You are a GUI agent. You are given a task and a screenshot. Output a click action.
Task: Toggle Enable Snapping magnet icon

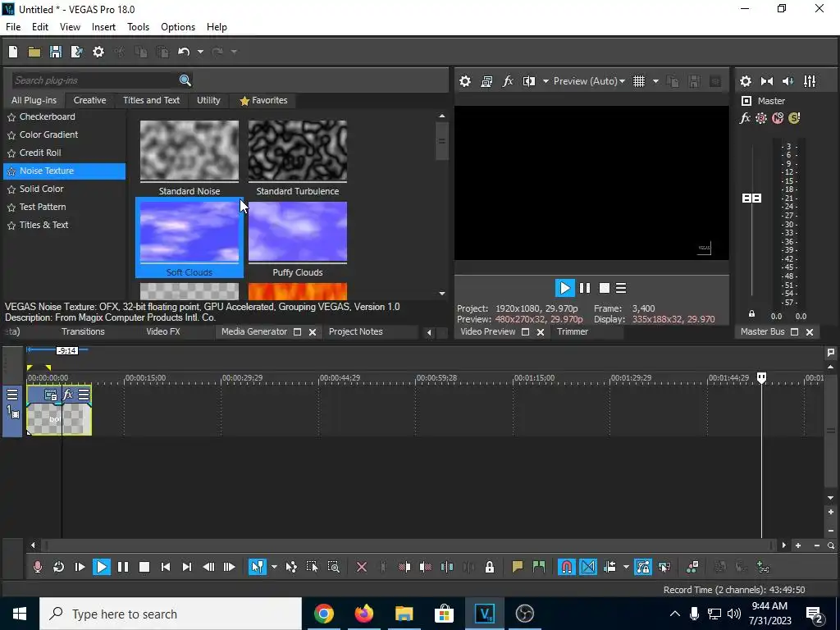[x=566, y=567]
